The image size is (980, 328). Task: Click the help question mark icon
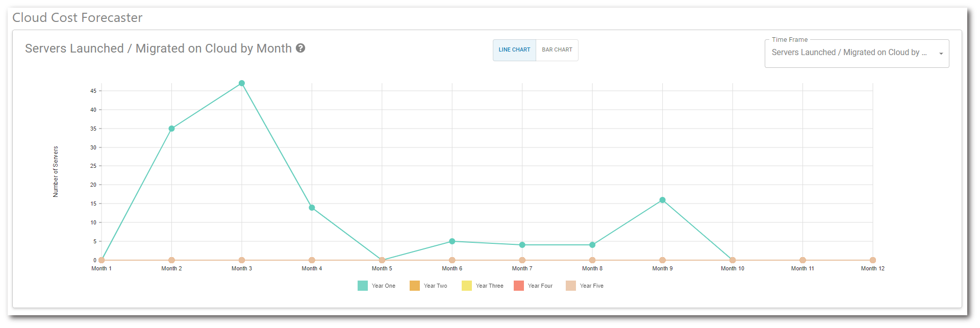pyautogui.click(x=300, y=48)
